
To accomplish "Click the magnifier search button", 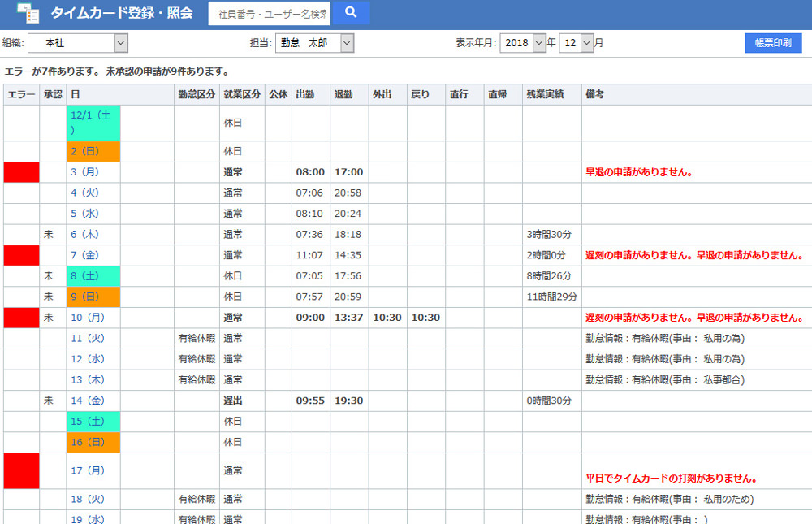I will [351, 13].
